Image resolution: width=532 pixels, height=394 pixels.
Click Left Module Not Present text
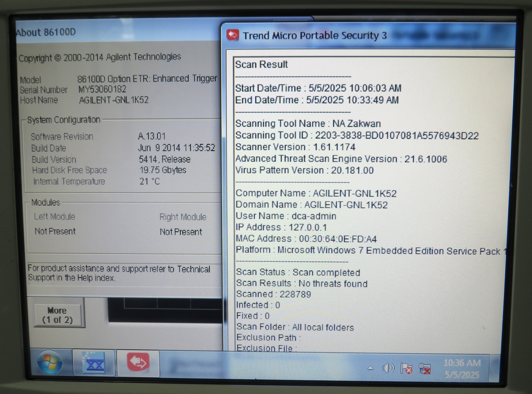[55, 231]
